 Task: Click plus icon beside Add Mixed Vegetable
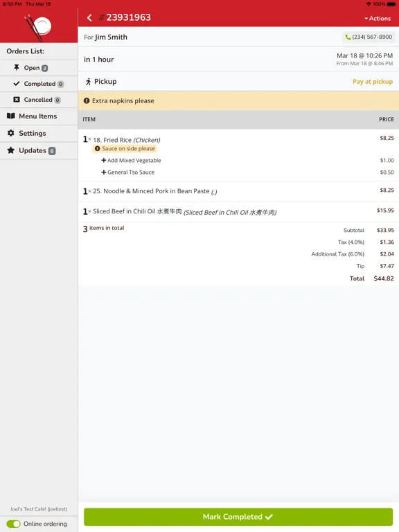(x=103, y=160)
